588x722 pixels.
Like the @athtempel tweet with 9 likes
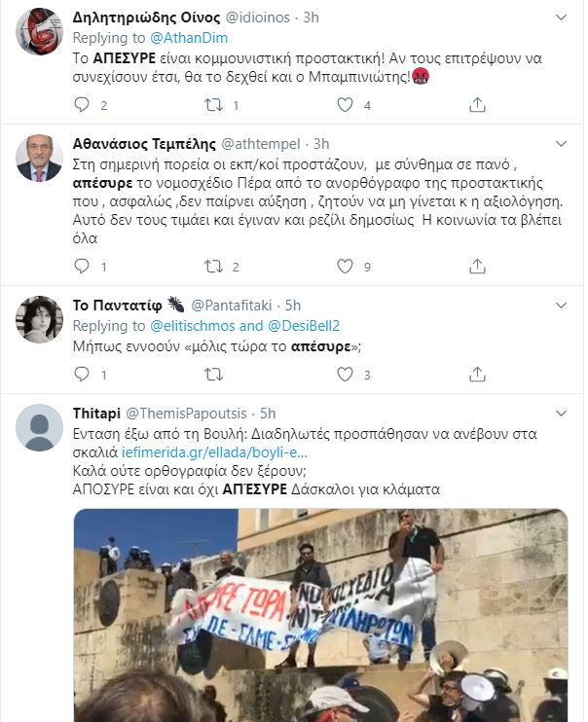[345, 267]
